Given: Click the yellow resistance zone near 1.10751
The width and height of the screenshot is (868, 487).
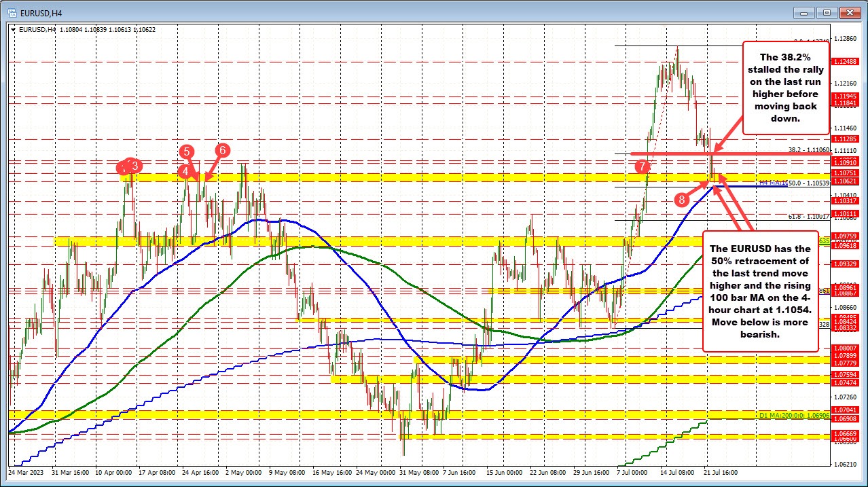Looking at the screenshot, I should coord(408,176).
